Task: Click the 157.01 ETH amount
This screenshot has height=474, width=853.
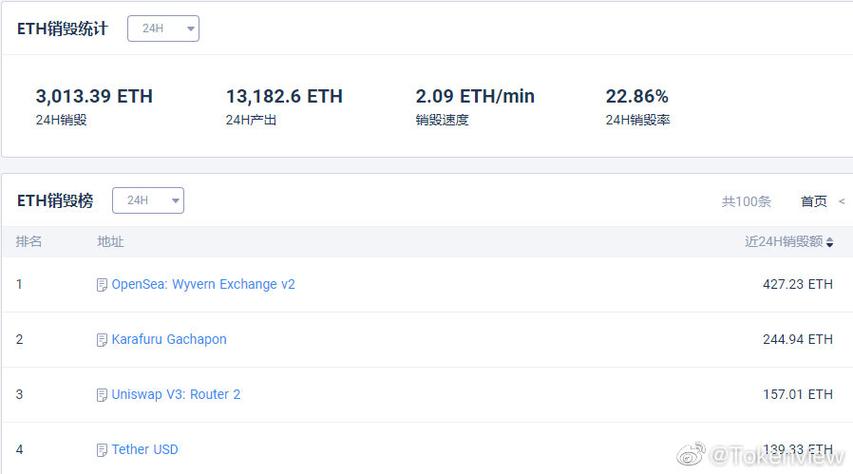Action: point(798,394)
